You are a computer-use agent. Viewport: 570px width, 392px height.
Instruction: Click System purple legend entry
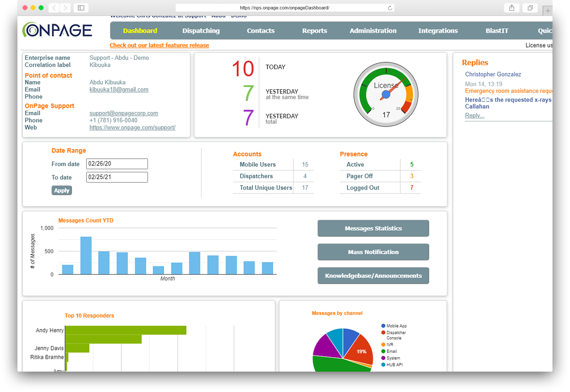(391, 358)
